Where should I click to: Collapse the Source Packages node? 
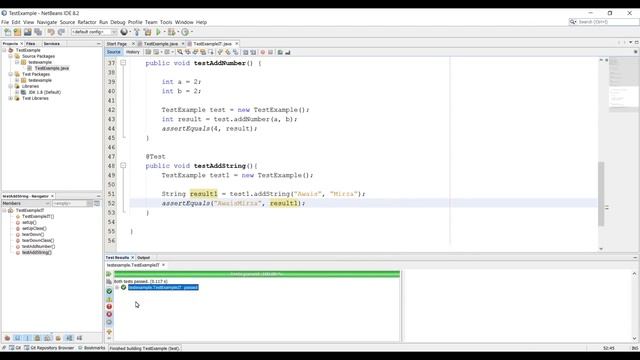pos(11,56)
